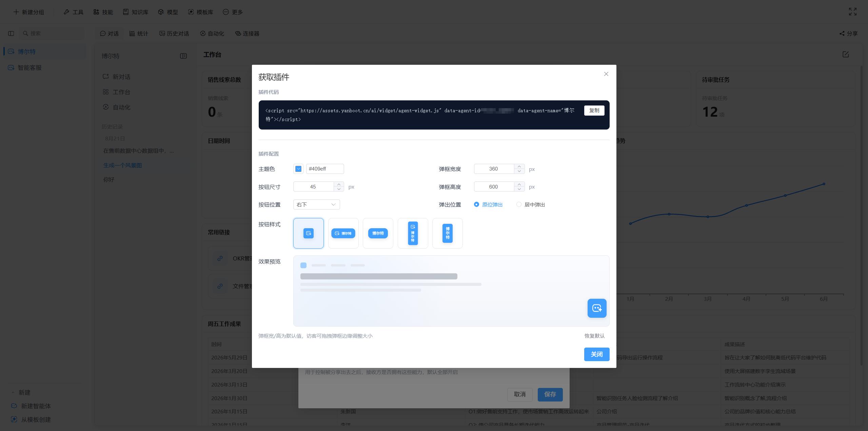Decrease 弹框高度 with the down arrow
The width and height of the screenshot is (868, 431).
coord(519,189)
